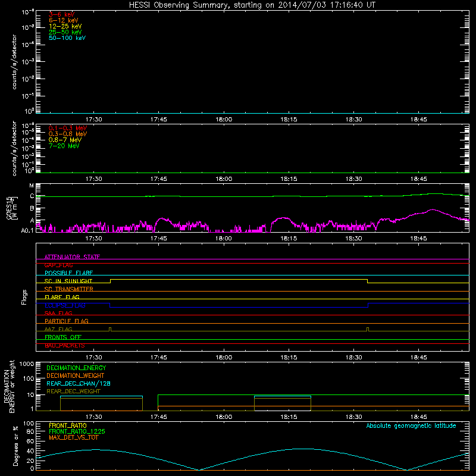
Task: Click the 0.3-0.8 MeV legend label
Action: tap(68, 134)
